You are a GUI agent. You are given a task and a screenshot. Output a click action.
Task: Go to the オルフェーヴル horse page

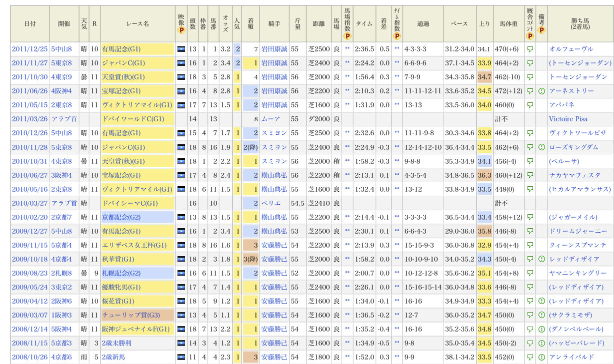(x=571, y=49)
